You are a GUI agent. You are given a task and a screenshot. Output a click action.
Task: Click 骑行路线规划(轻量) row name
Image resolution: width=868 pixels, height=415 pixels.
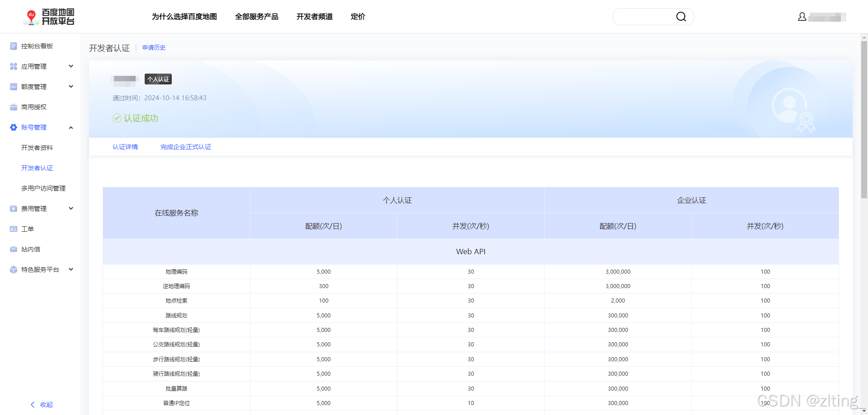pyautogui.click(x=176, y=374)
